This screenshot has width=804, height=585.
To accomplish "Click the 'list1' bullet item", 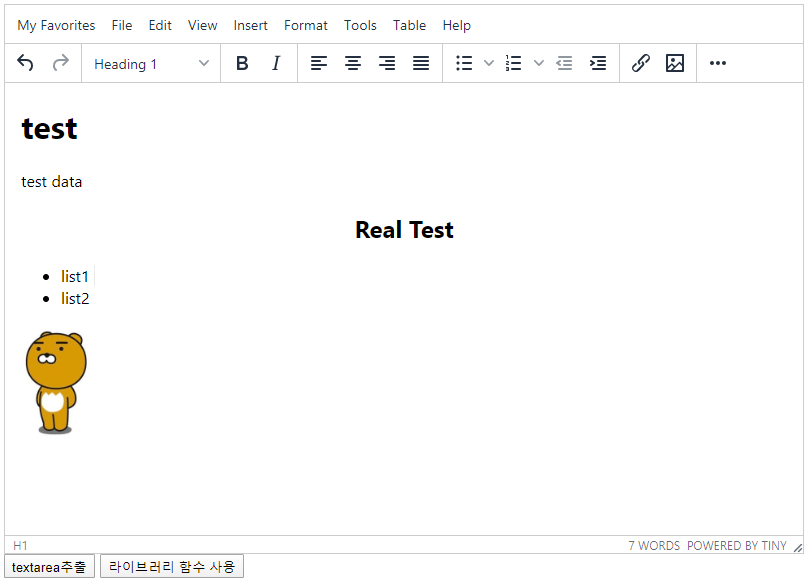I will tap(75, 277).
